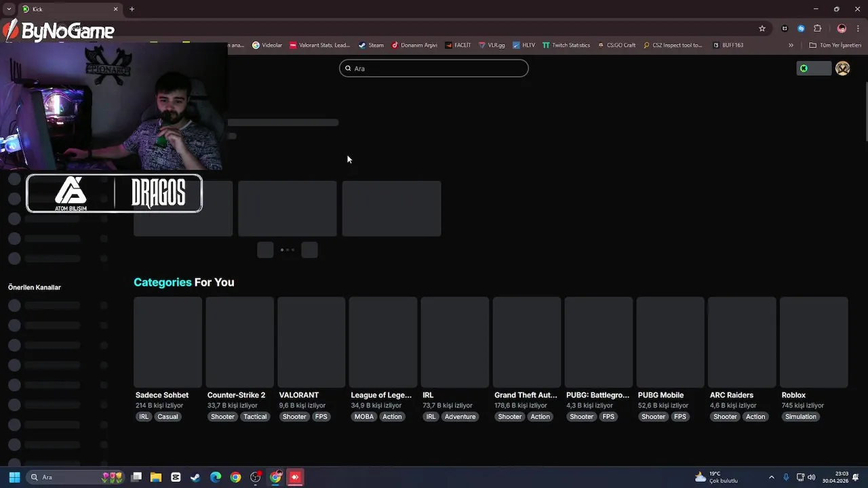
Task: Open Microsoft Edge from the taskbar
Action: [216, 477]
